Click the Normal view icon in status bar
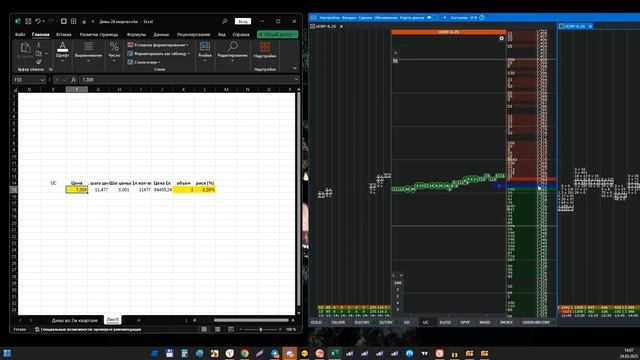Image resolution: width=640 pixels, height=360 pixels. coord(204,329)
